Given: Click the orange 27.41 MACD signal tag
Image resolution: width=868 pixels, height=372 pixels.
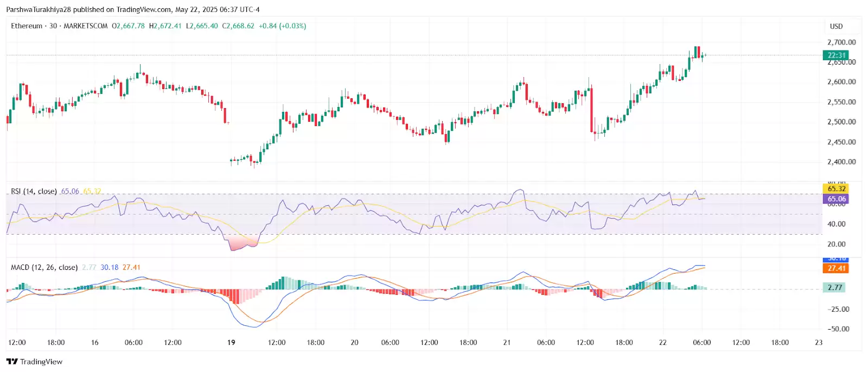Looking at the screenshot, I should coord(836,268).
